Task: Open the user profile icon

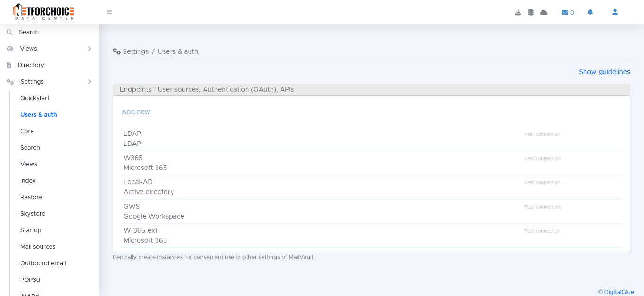Action: point(615,12)
